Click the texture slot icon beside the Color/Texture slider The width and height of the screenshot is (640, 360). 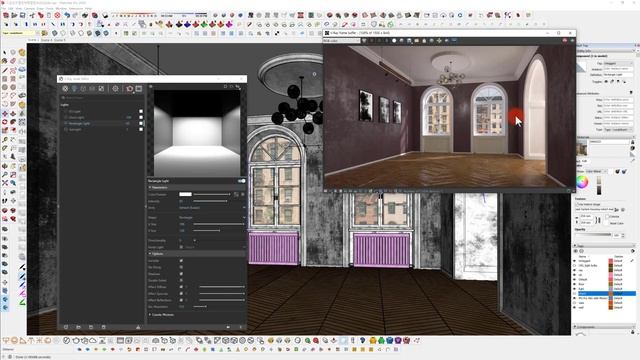236,194
